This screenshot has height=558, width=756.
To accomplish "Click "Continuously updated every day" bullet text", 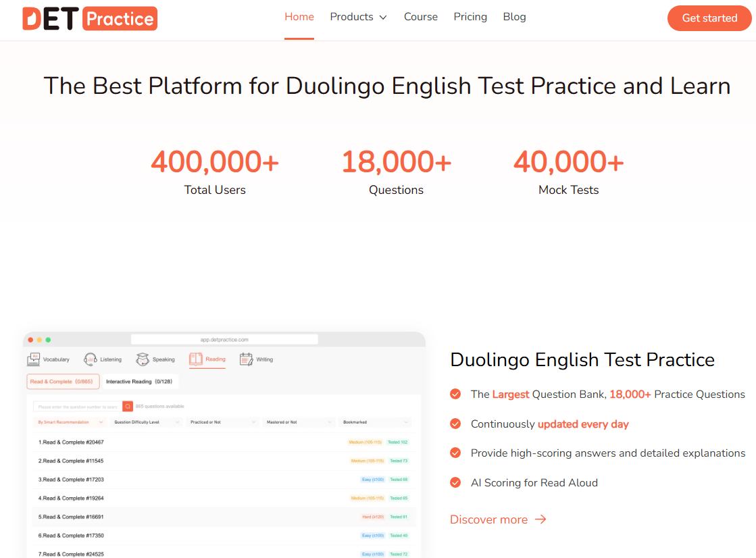I will coord(550,424).
